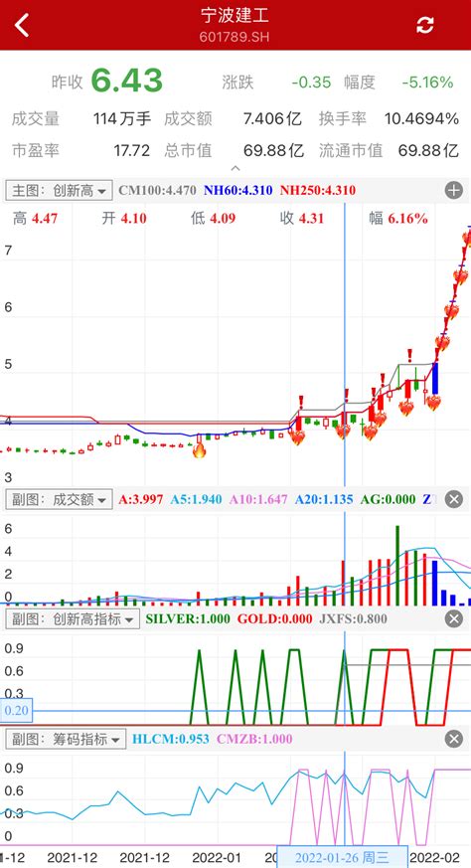This screenshot has width=471, height=868.
Task: Tap the CMZB:1.000 indicator
Action: click(x=254, y=739)
